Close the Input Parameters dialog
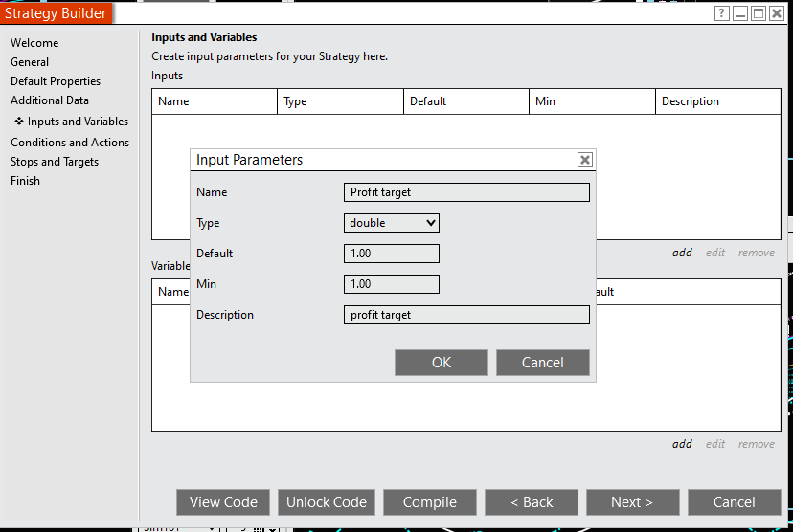The image size is (793, 532). pyautogui.click(x=584, y=160)
